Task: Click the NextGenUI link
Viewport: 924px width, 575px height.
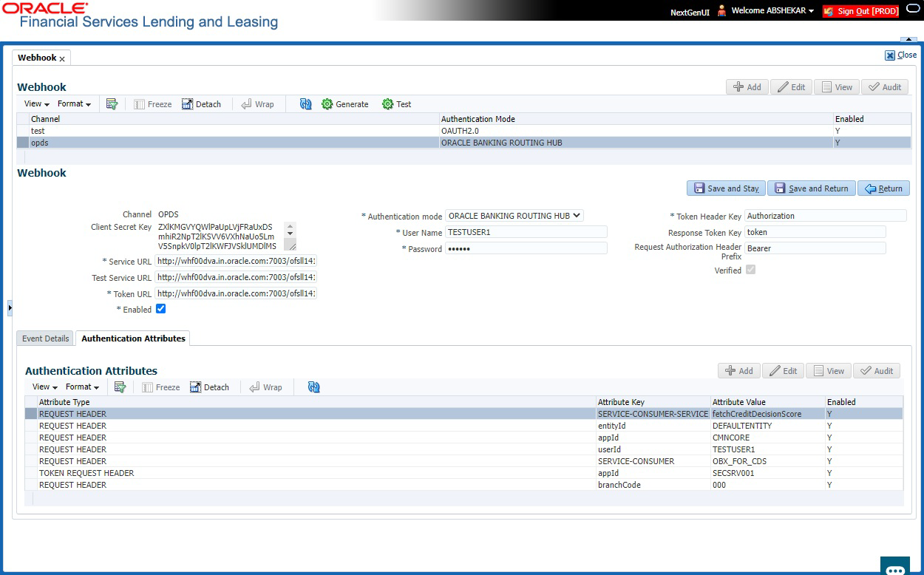Action: pyautogui.click(x=690, y=12)
